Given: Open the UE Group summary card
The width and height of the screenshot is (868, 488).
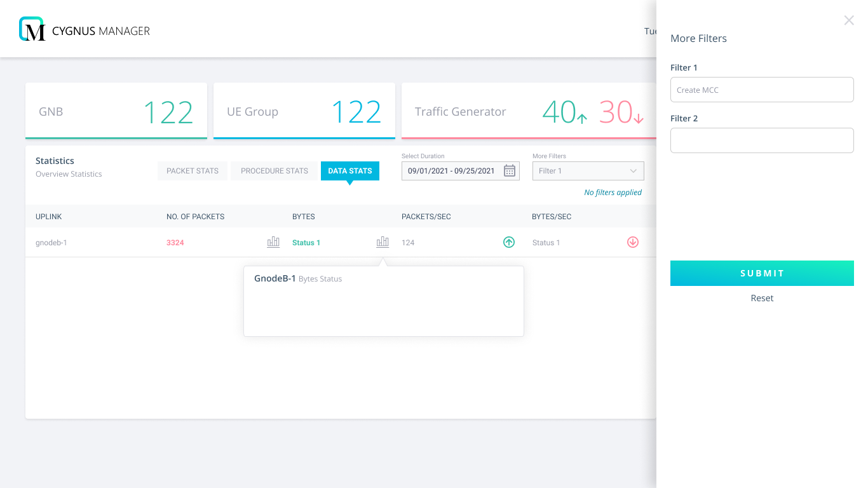Looking at the screenshot, I should 304,111.
